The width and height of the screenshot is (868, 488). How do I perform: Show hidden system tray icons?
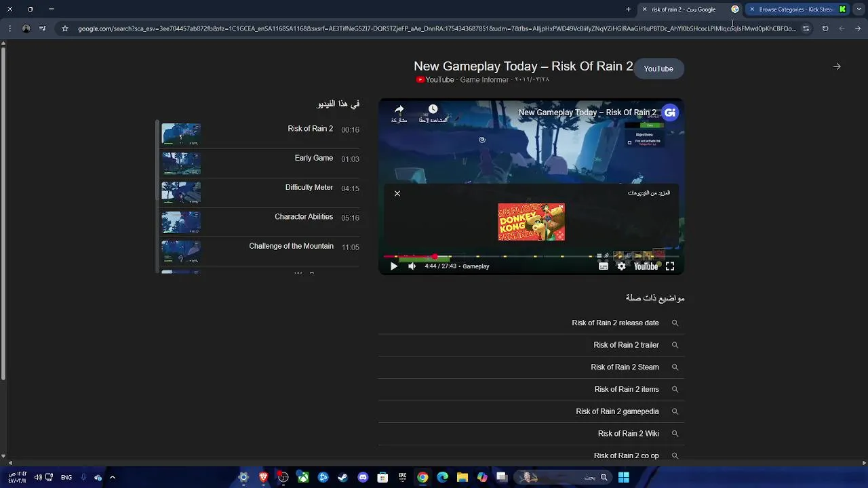pos(113,477)
